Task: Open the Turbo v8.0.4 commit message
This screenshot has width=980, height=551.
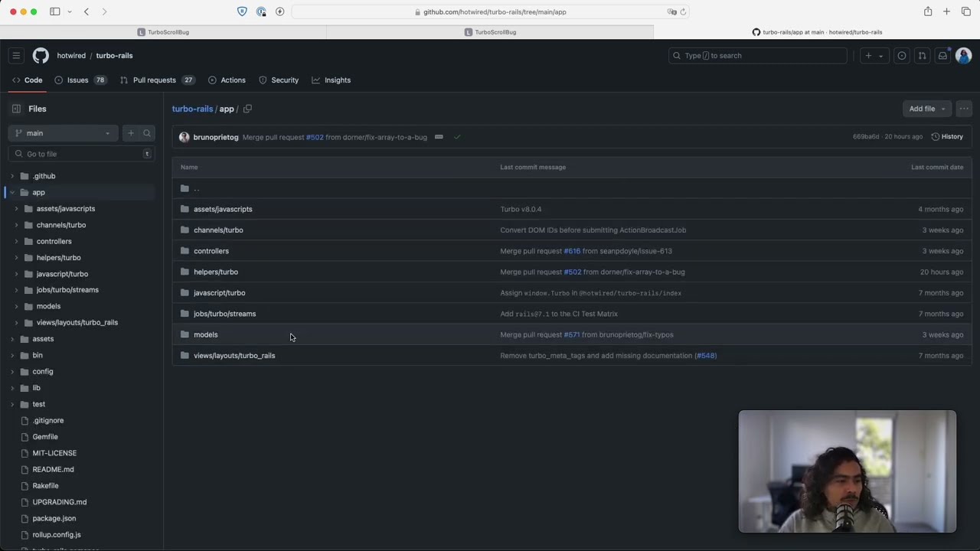Action: click(x=521, y=209)
